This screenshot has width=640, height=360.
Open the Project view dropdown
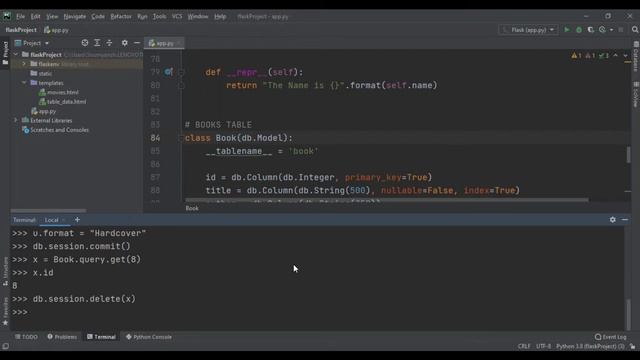coord(32,43)
